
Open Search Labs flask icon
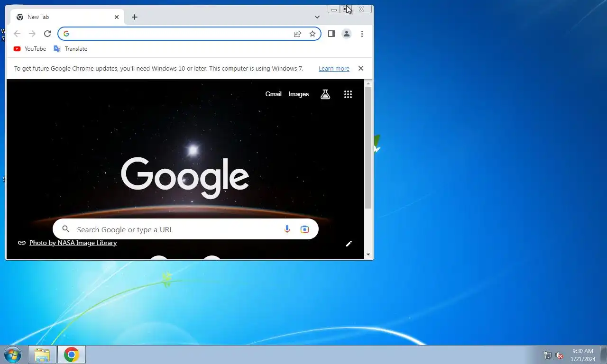(325, 94)
